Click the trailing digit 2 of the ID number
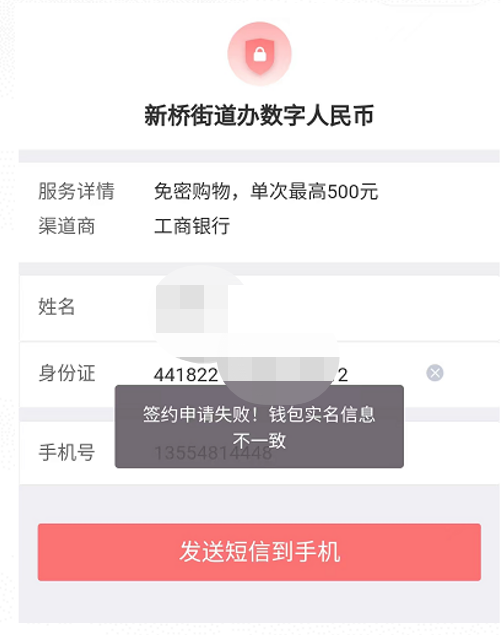Screen dimensions: 501x635 pyautogui.click(x=343, y=375)
